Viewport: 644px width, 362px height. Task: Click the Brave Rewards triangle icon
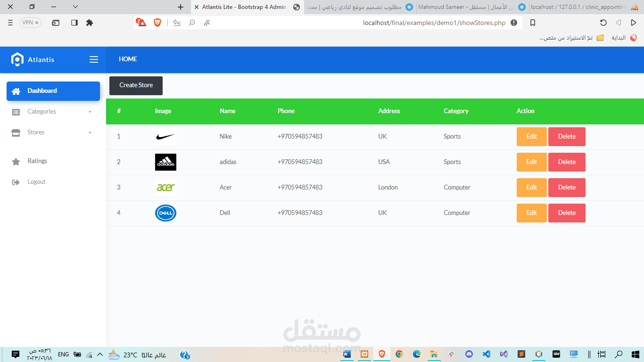(141, 22)
